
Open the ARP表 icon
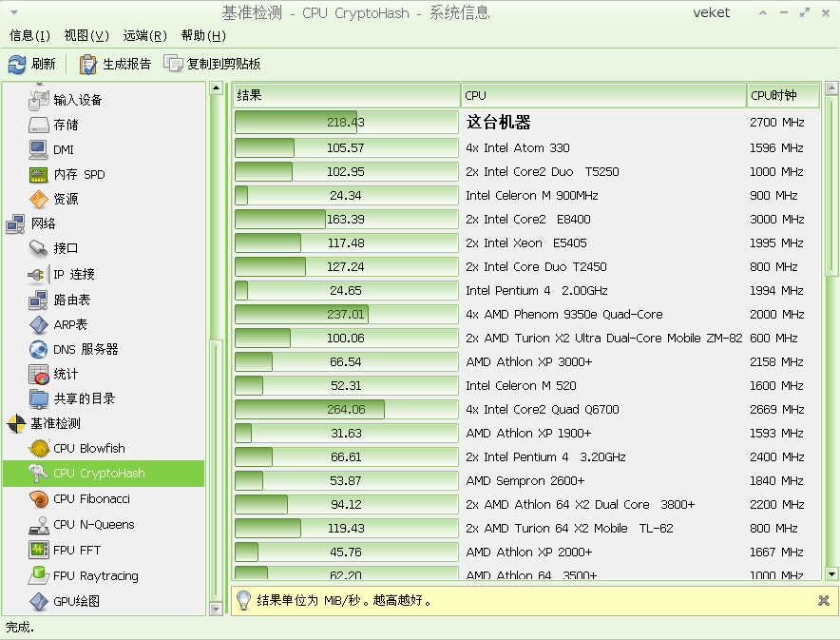click(x=39, y=324)
